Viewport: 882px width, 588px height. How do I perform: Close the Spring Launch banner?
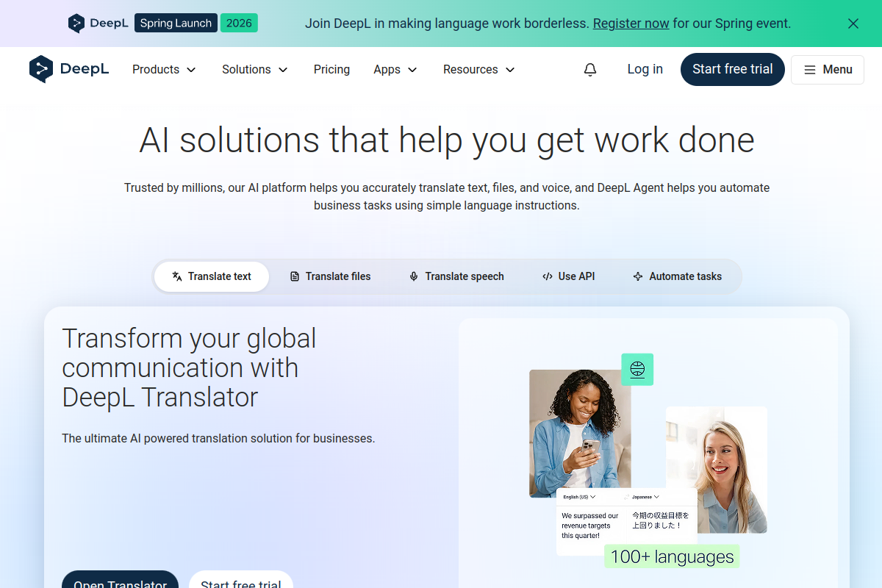point(853,24)
